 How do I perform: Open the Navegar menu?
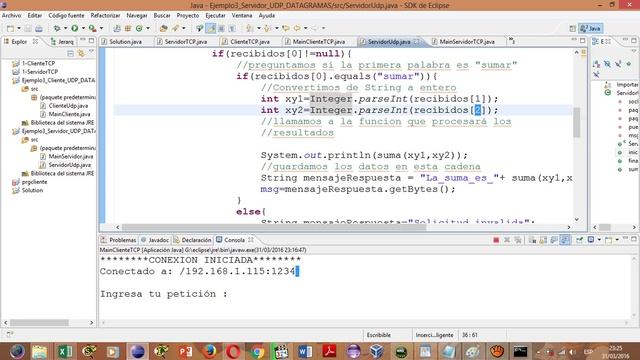click(x=137, y=16)
